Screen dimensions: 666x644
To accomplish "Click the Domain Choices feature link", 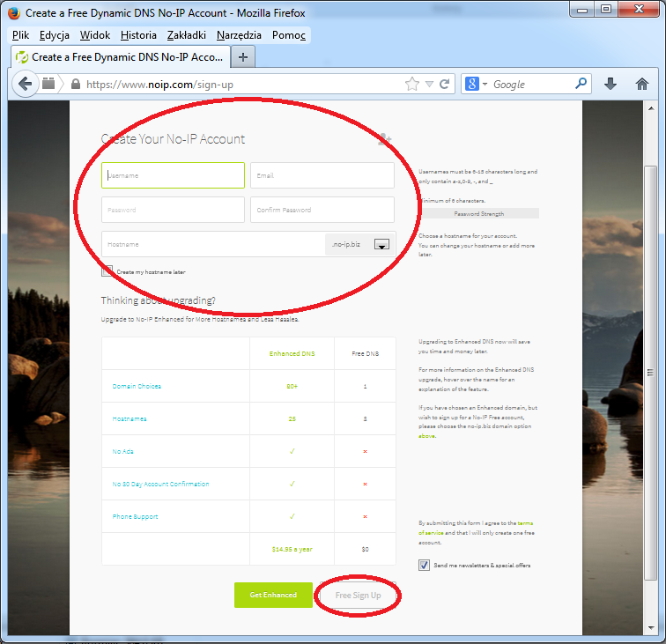I will 137,386.
